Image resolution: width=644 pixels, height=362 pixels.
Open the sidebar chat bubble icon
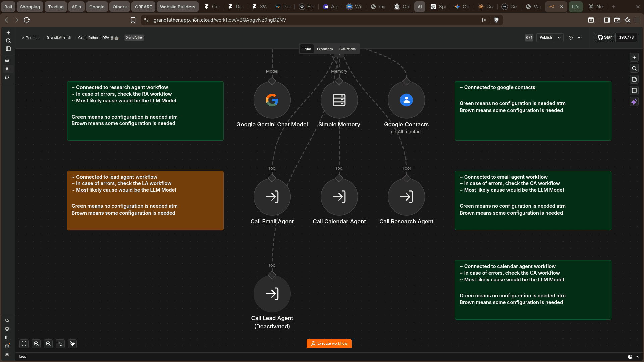(x=7, y=78)
